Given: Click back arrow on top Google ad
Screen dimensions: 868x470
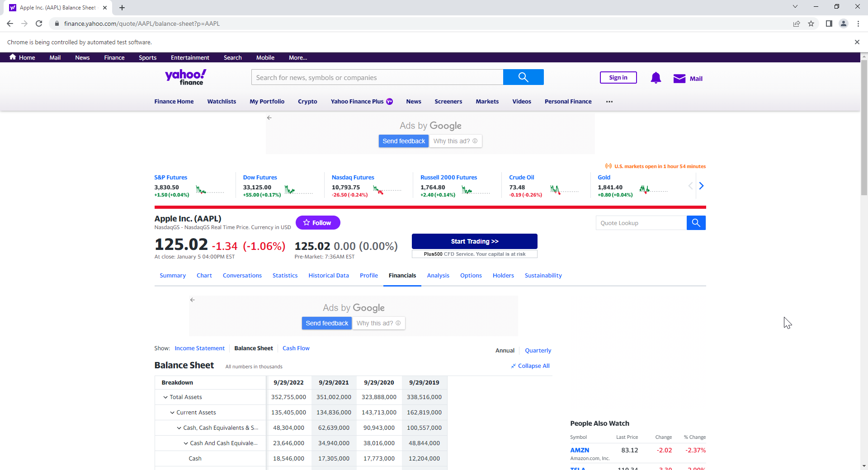Looking at the screenshot, I should point(269,117).
